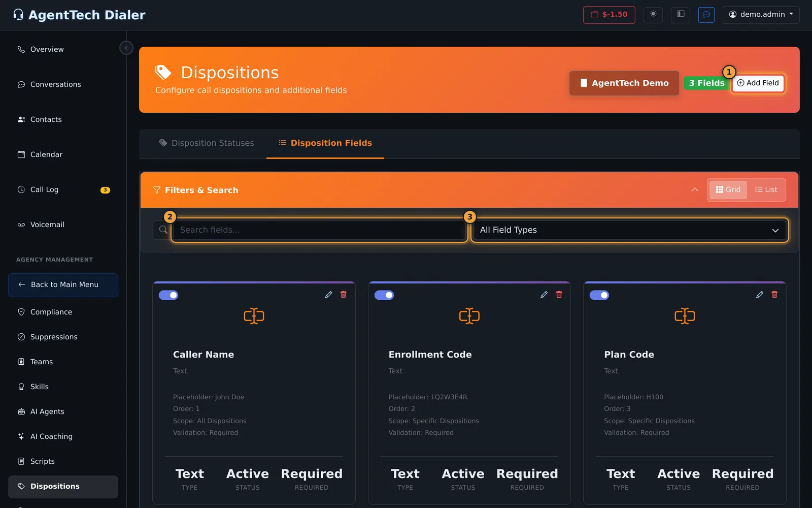Screen dimensions: 812x508
Task: Open Conversations in the sidebar
Action: point(63,84)
